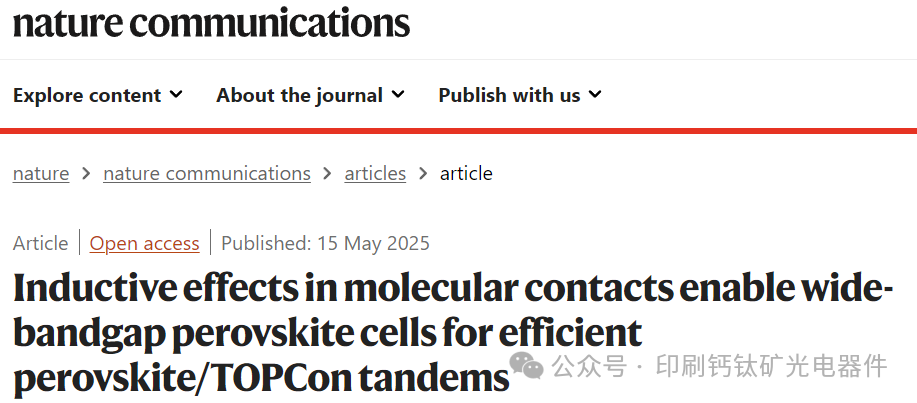Screen dimensions: 917x403
Task: Click the Chinese watermark text beside WeChat logo
Action: (x=718, y=367)
